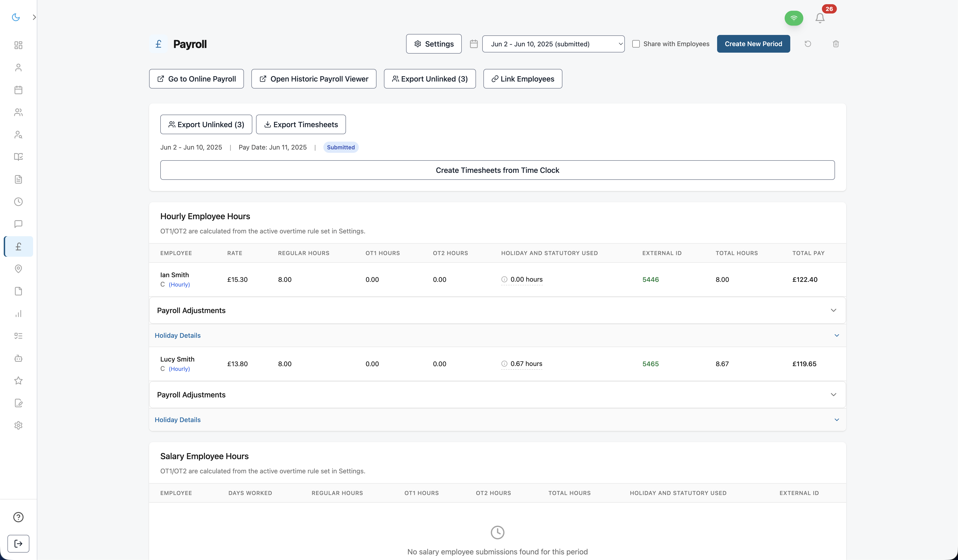
Task: Expand Ian Smith's Holiday Details
Action: 497,335
